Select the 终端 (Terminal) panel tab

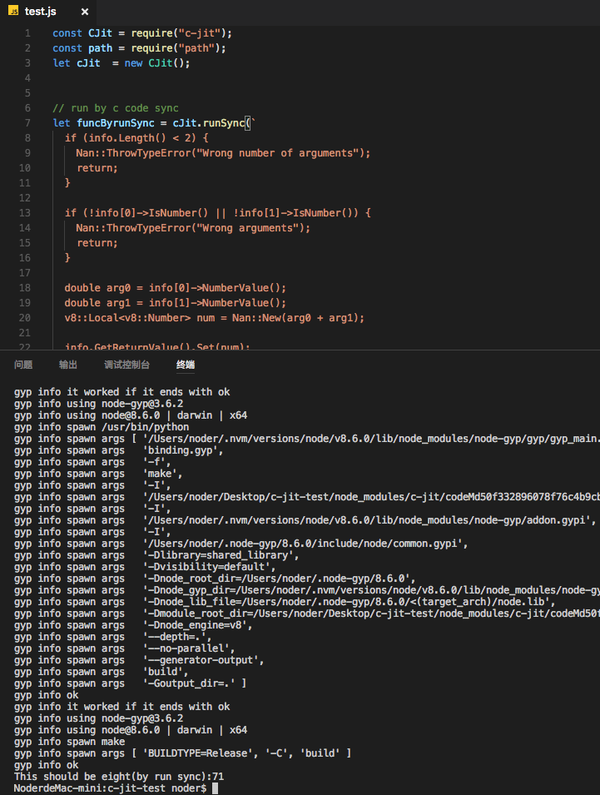point(186,365)
